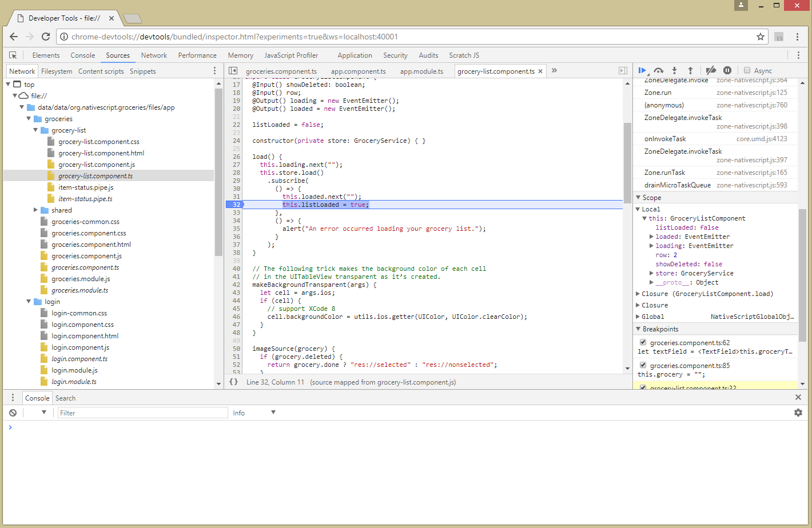Collapse the Local scope
Viewport: 812px width, 528px height.
[638, 209]
